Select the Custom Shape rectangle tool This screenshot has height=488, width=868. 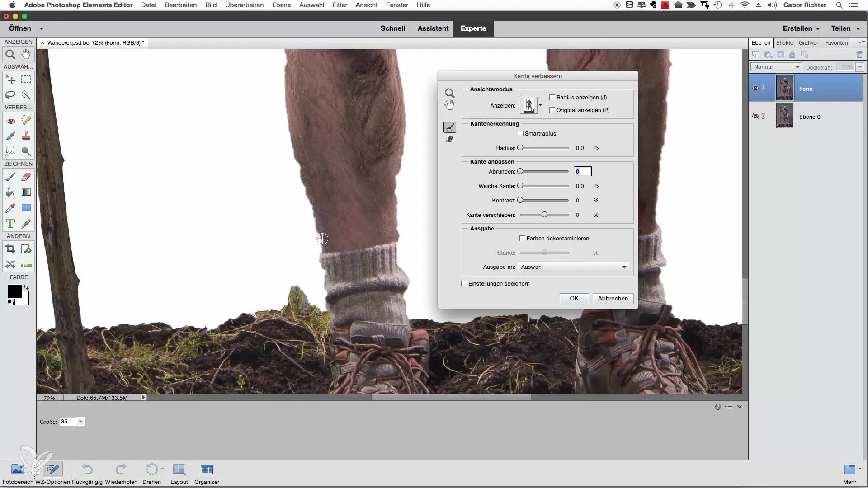pos(26,208)
